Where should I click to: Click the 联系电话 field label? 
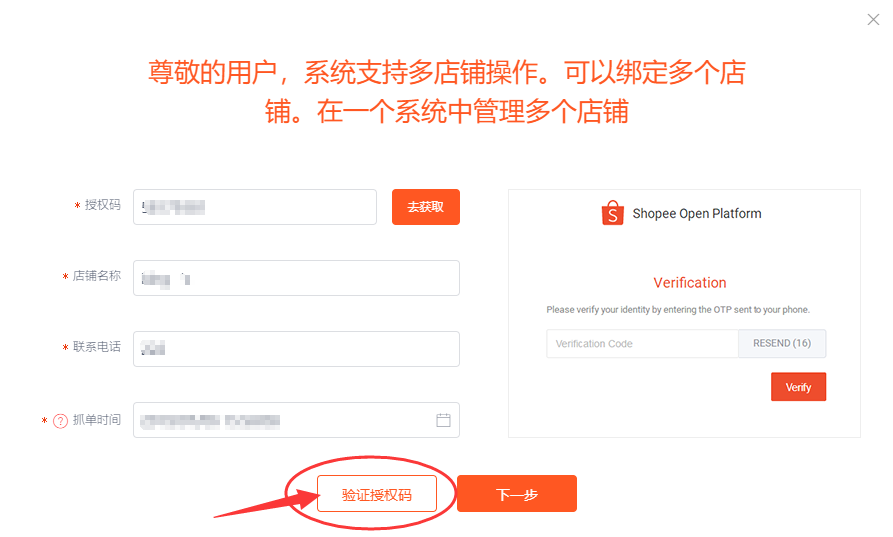coord(97,347)
